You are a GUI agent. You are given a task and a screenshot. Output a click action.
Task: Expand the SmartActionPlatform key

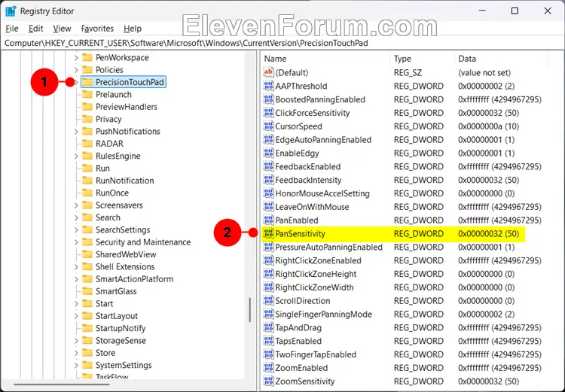click(x=76, y=279)
